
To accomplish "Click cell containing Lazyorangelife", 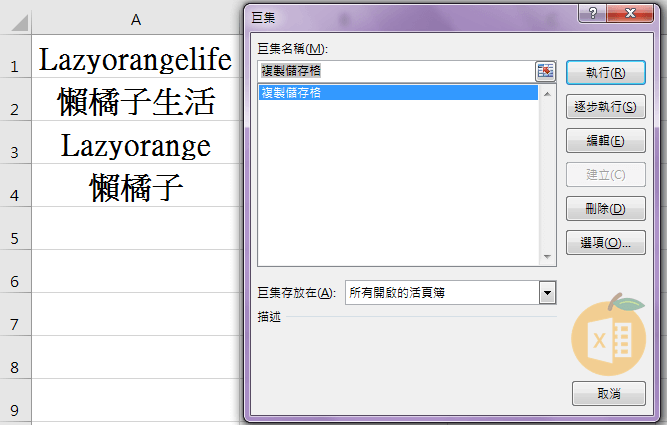I will pyautogui.click(x=136, y=60).
